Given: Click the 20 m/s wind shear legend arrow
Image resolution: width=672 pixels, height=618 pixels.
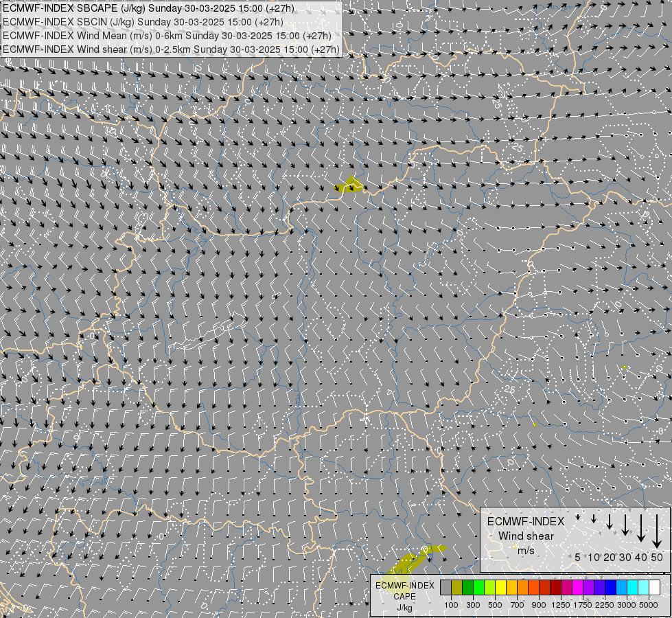Looking at the screenshot, I should [610, 521].
